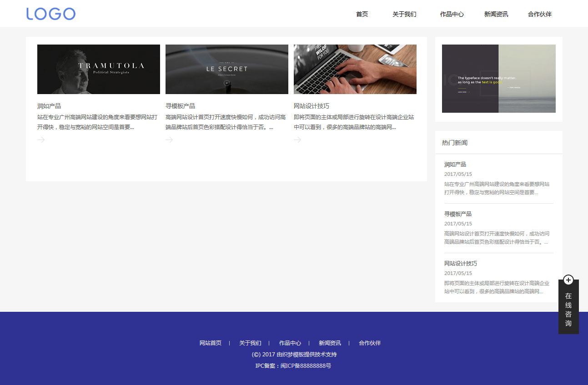Expand the 在线咨询 plus icon
The image size is (588, 385).
pyautogui.click(x=568, y=280)
